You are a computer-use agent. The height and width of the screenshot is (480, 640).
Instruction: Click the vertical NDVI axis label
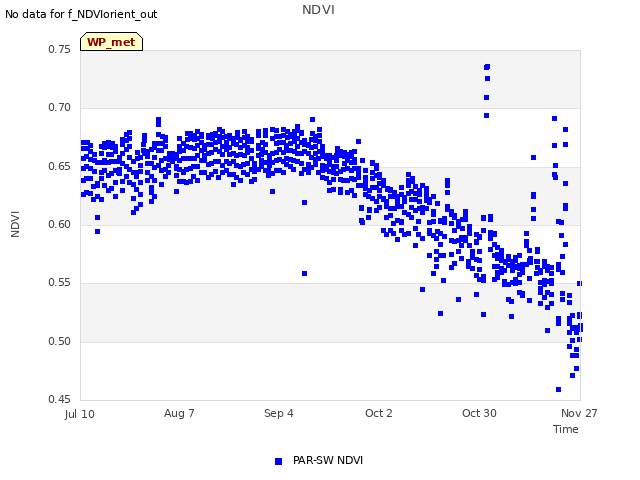(x=15, y=224)
